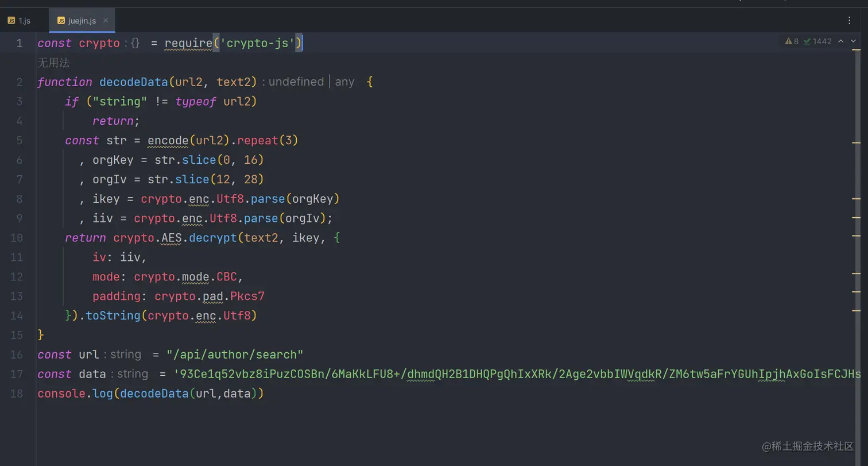Click the 'return;' statement on line 4
This screenshot has width=868, height=466.
point(116,121)
